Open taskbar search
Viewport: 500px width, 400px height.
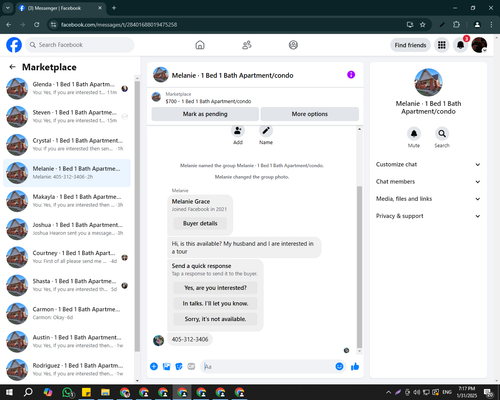pyautogui.click(x=28, y=392)
